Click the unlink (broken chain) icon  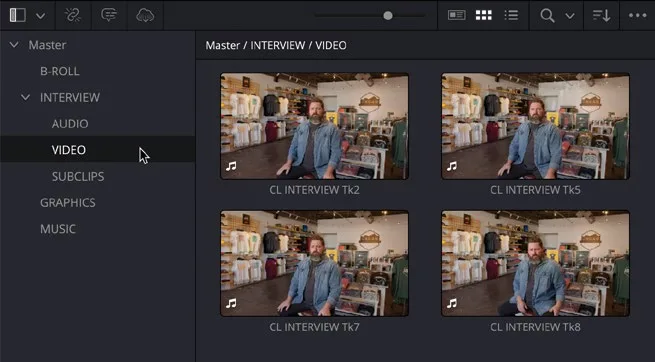coord(73,15)
